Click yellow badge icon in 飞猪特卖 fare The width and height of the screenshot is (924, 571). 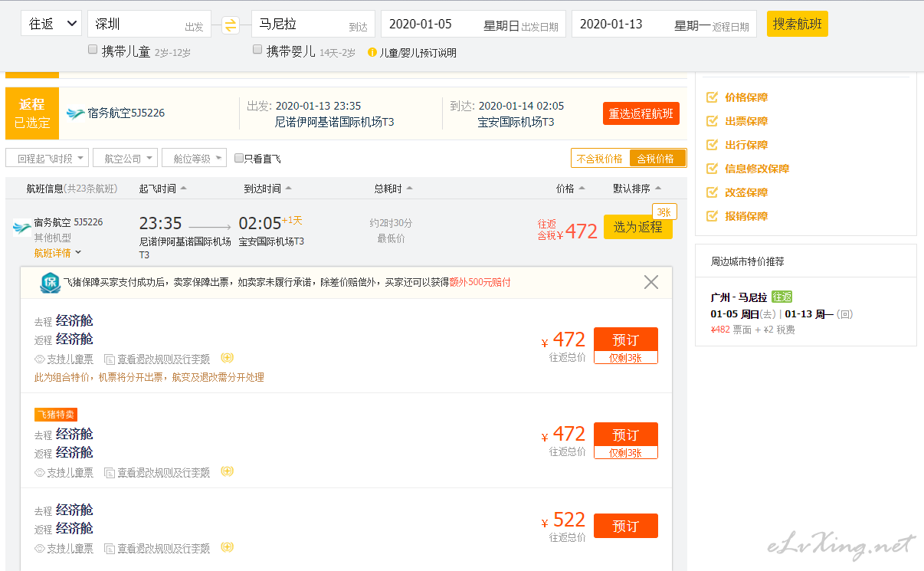click(227, 471)
